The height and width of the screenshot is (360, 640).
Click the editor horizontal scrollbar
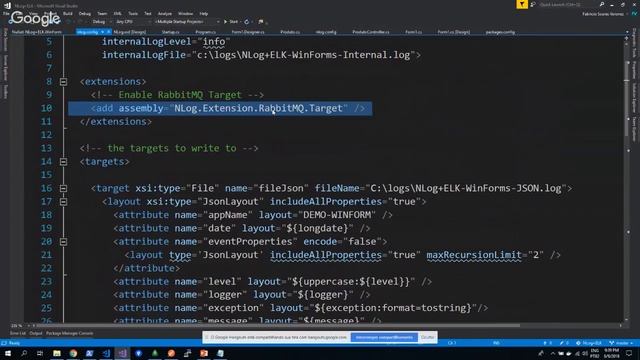278,326
